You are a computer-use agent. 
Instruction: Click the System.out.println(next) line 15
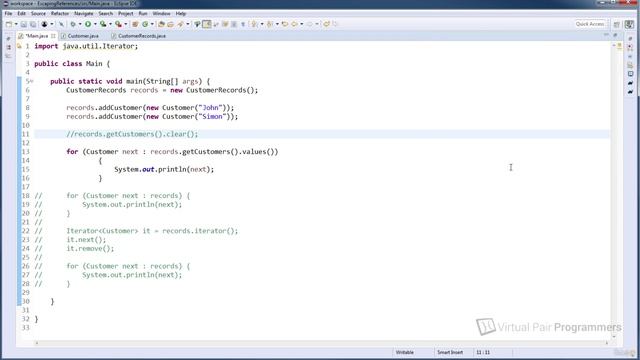164,169
